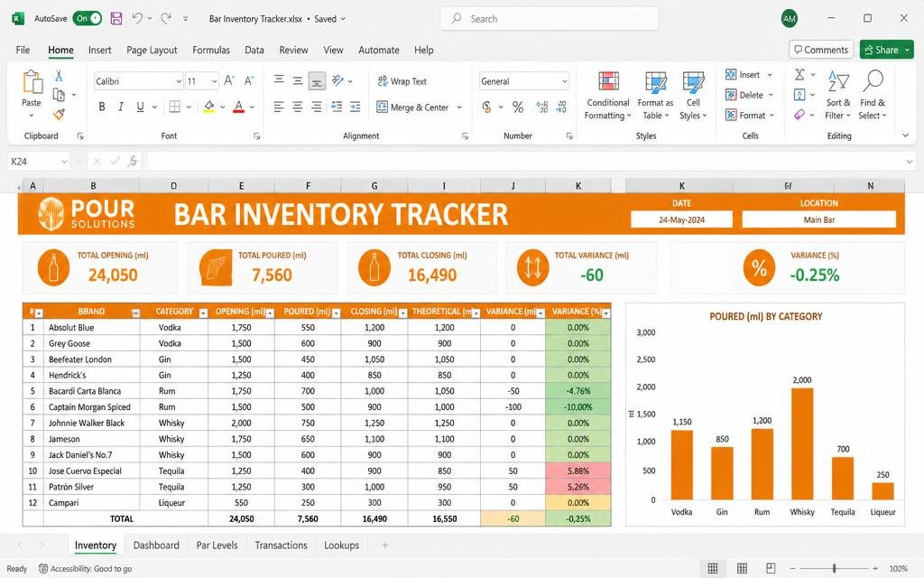Click the Undo arrow icon

point(137,18)
